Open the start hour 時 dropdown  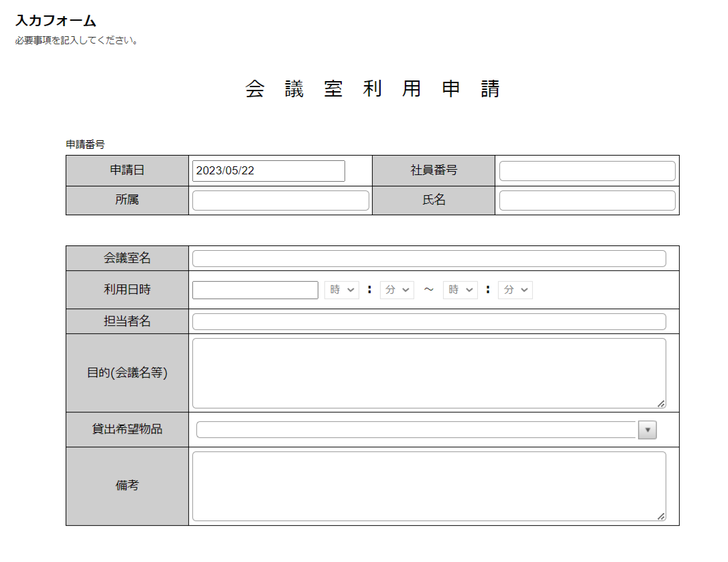tap(342, 290)
